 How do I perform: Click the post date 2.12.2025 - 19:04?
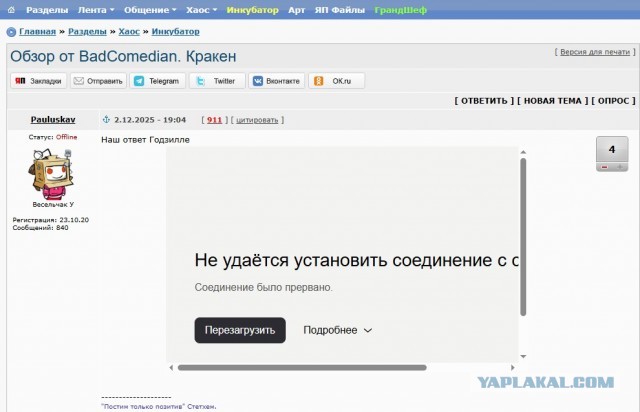[150, 120]
